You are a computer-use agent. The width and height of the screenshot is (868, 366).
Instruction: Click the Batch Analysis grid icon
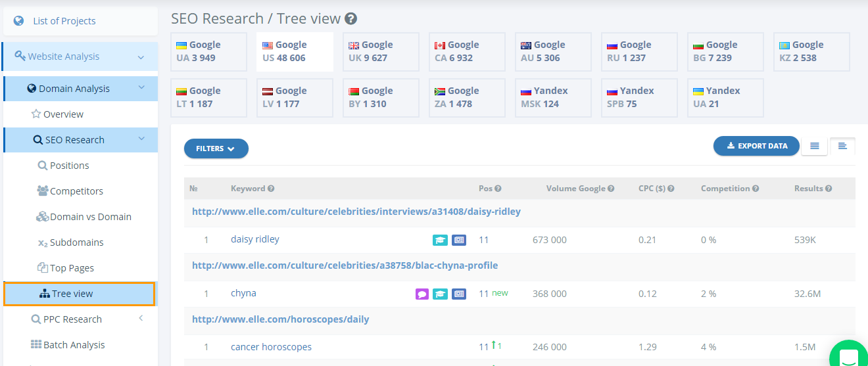coord(36,345)
